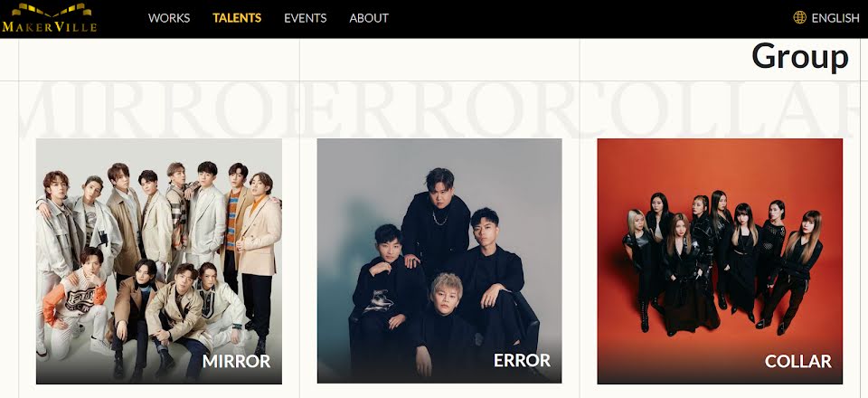Open the ABOUT menu item

(x=369, y=18)
